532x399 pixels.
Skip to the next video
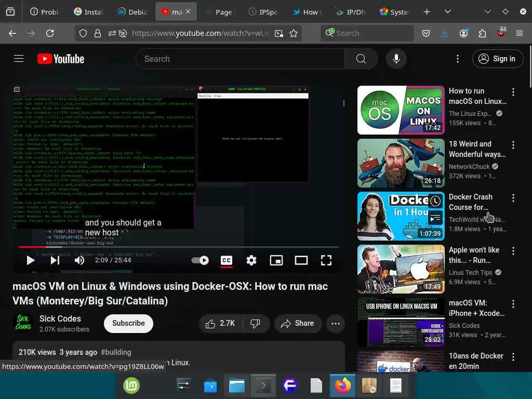point(55,260)
